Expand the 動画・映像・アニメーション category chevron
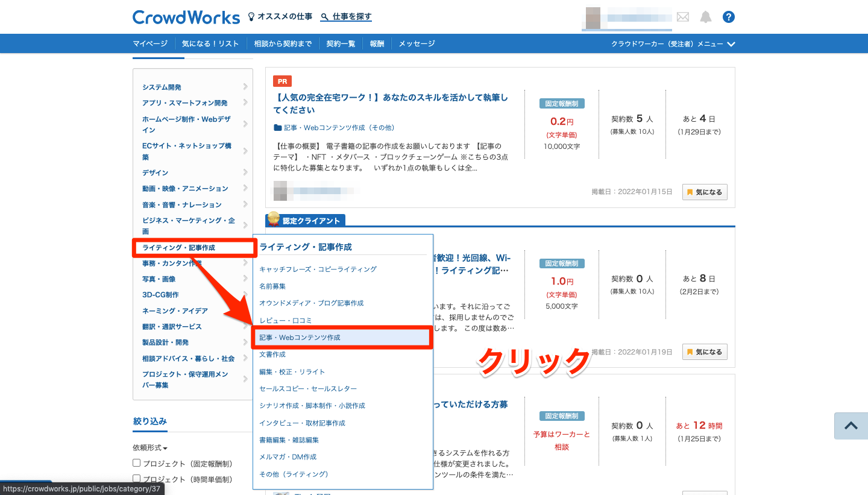This screenshot has height=495, width=868. tap(245, 188)
